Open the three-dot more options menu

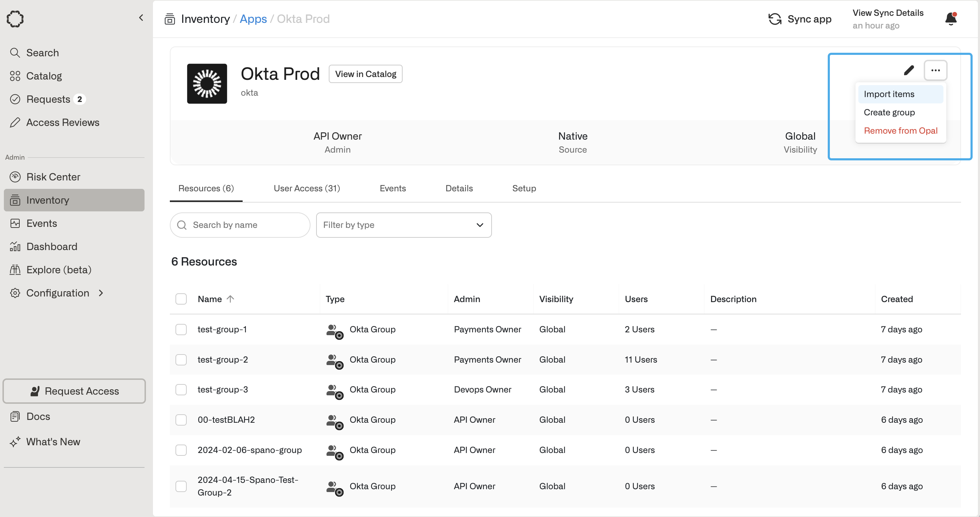click(935, 70)
